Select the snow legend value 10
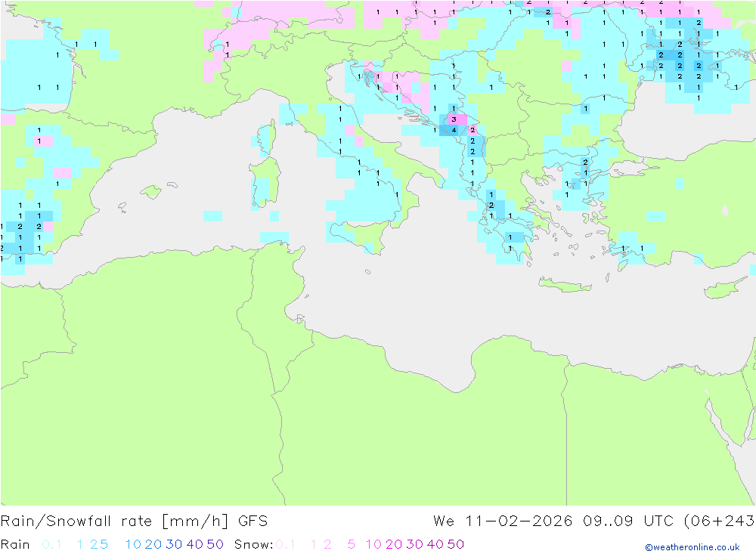 373,544
